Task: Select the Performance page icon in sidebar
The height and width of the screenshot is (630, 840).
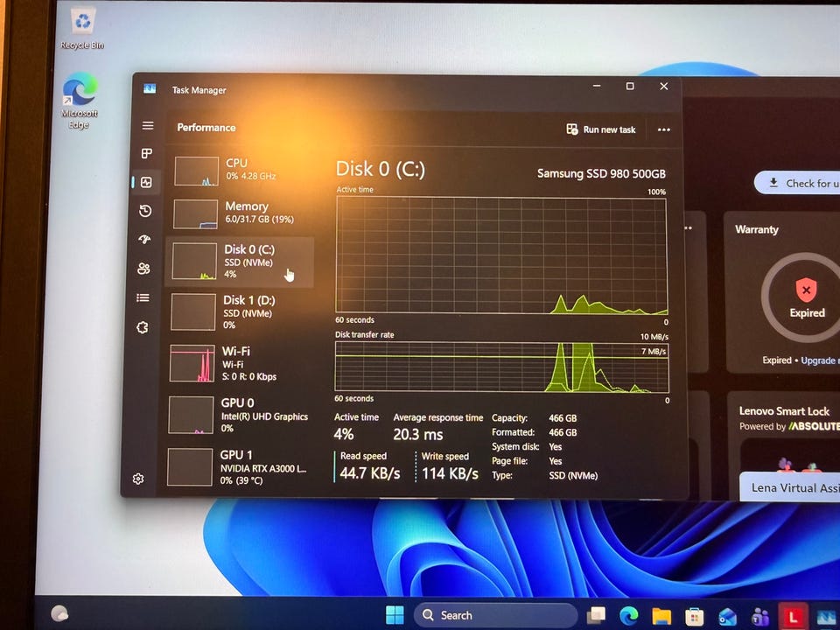Action: tap(146, 182)
